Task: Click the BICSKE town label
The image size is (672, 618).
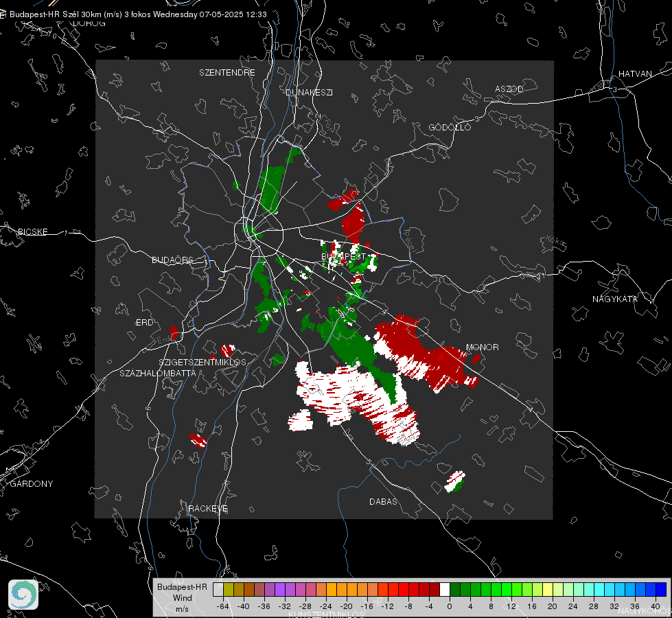Action: [x=32, y=231]
